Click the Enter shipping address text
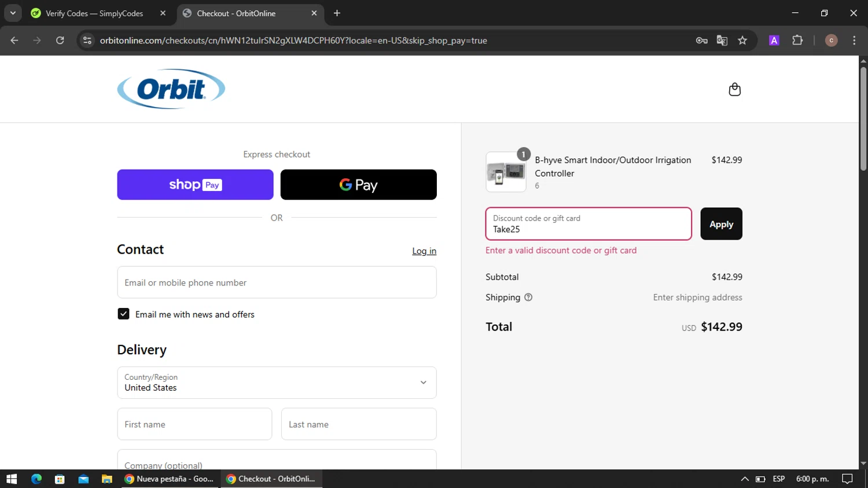 [697, 297]
